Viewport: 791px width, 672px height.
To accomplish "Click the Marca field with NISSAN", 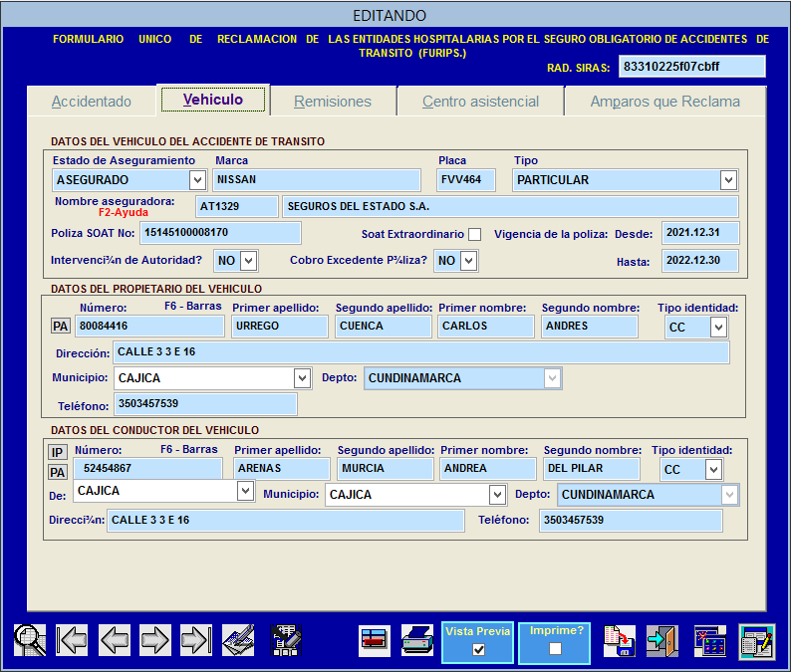I will tap(317, 180).
